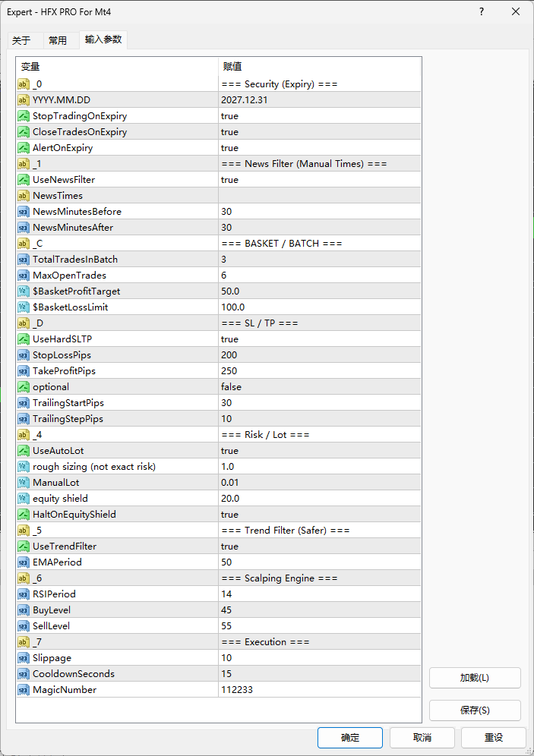Select the StopLossPips value field
This screenshot has width=534, height=756.
tap(319, 355)
